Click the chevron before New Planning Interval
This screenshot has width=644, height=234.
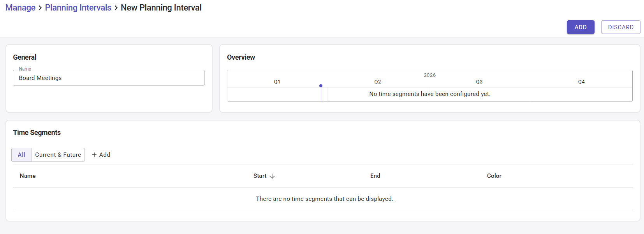coord(116,8)
